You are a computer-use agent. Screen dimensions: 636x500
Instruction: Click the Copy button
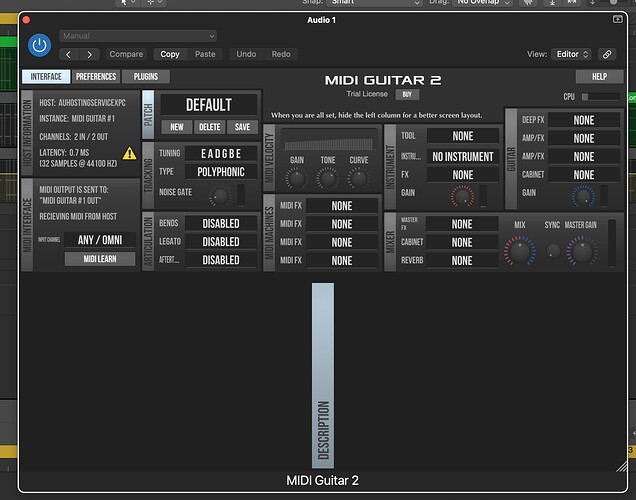(x=170, y=54)
